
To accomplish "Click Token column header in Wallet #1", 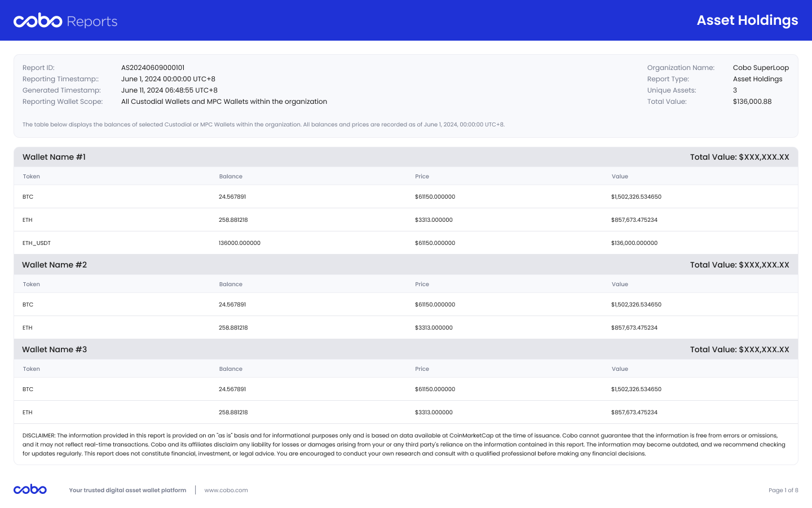I will click(32, 176).
